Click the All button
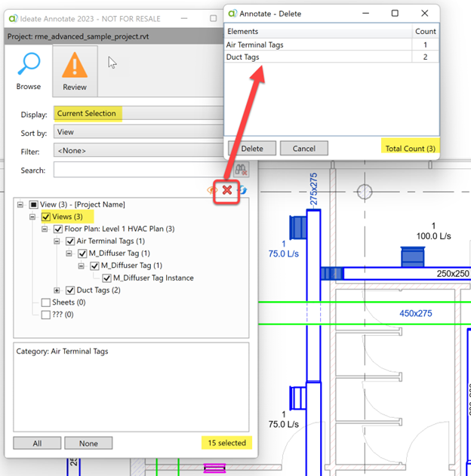Screen dimensions: 471x476 pyautogui.click(x=37, y=444)
